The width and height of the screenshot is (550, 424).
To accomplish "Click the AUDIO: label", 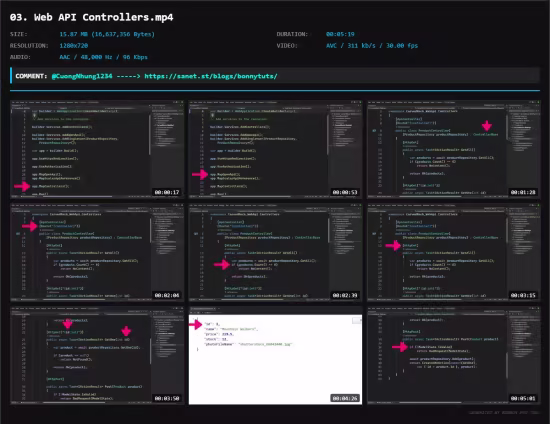I will click(x=20, y=57).
